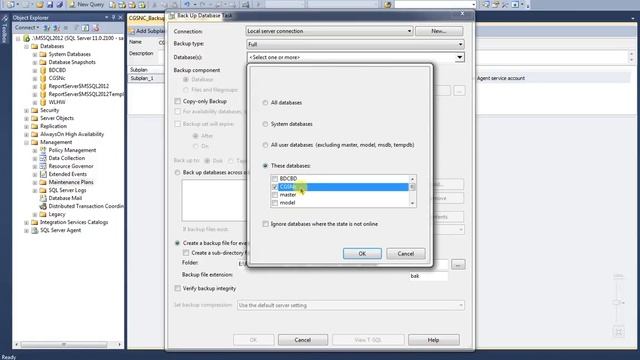Viewport: 640px width, 360px height.
Task: Click the Open File folder icon in toolbar
Action: pyautogui.click(x=40, y=4)
